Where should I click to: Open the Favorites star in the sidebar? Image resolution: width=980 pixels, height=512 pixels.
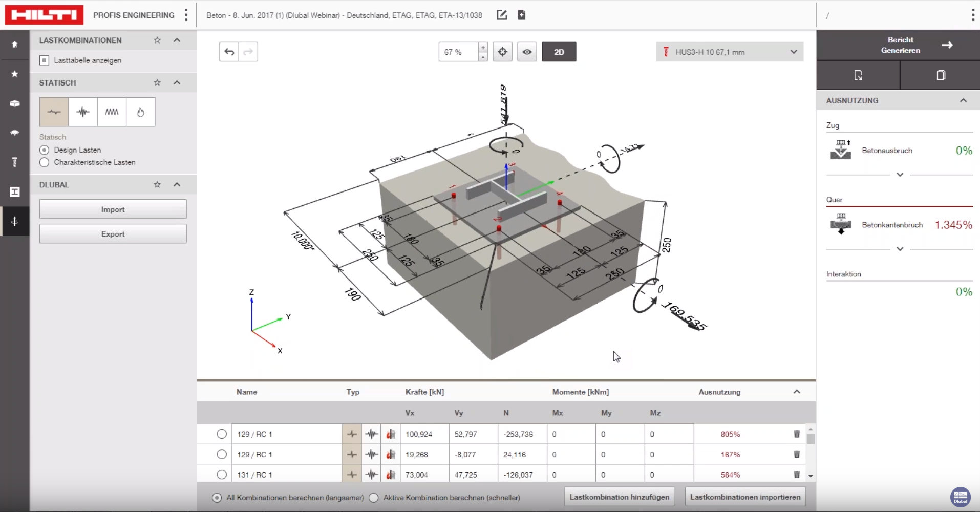[x=15, y=74]
